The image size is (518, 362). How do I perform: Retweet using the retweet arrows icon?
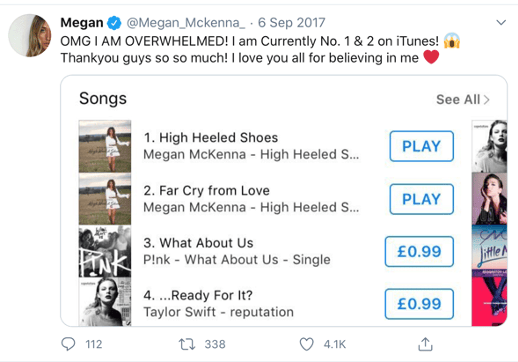pos(187,344)
